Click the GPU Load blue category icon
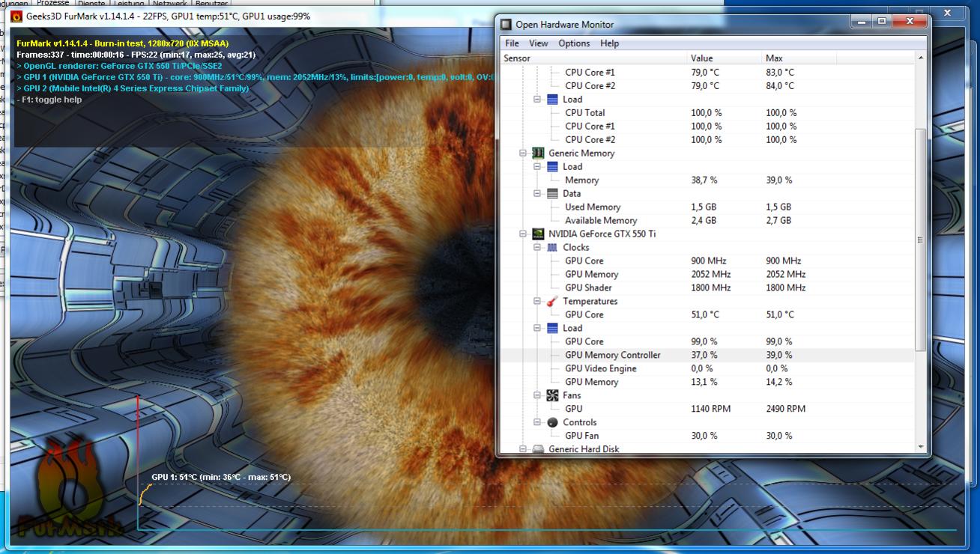This screenshot has width=980, height=554. point(552,328)
